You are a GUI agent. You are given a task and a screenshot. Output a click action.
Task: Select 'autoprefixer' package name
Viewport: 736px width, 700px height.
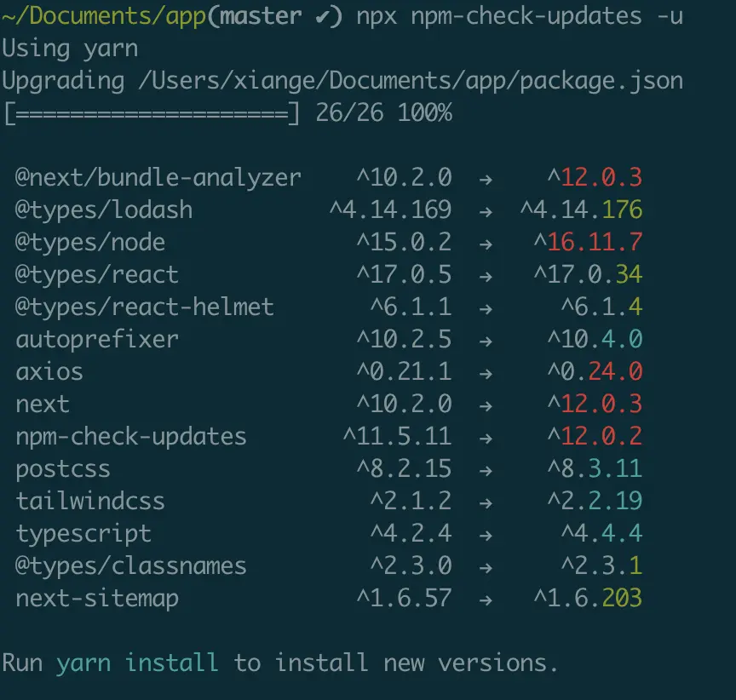tap(97, 340)
